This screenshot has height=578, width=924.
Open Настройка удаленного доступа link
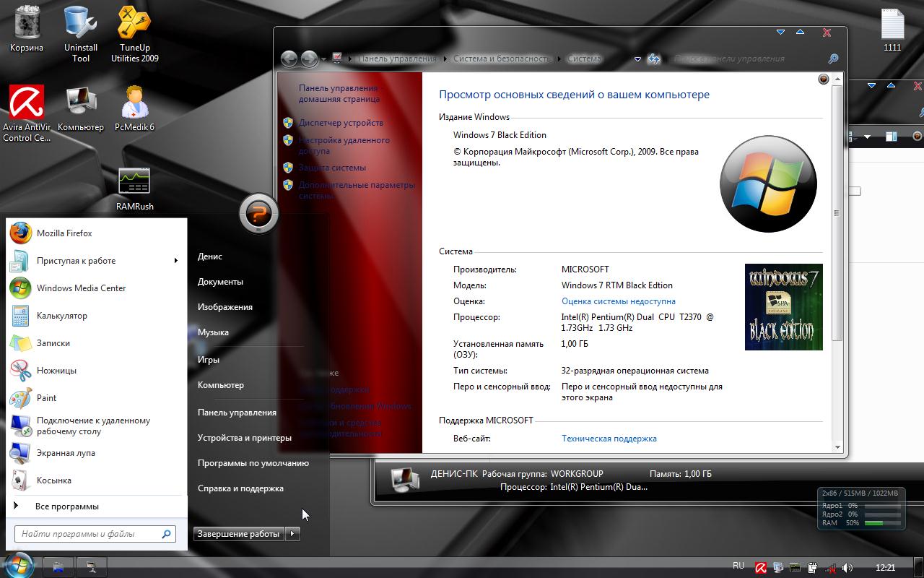tap(344, 145)
